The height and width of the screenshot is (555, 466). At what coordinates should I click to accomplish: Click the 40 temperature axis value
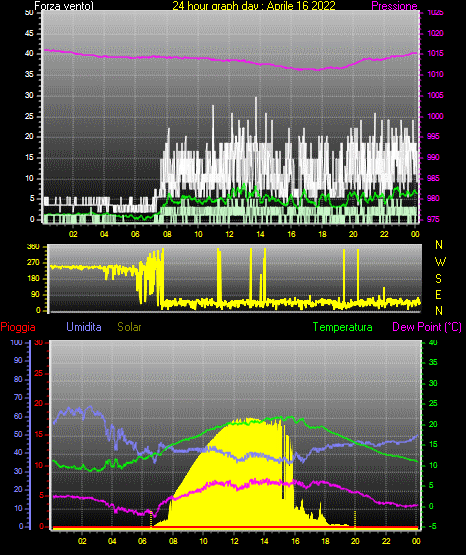pos(433,342)
